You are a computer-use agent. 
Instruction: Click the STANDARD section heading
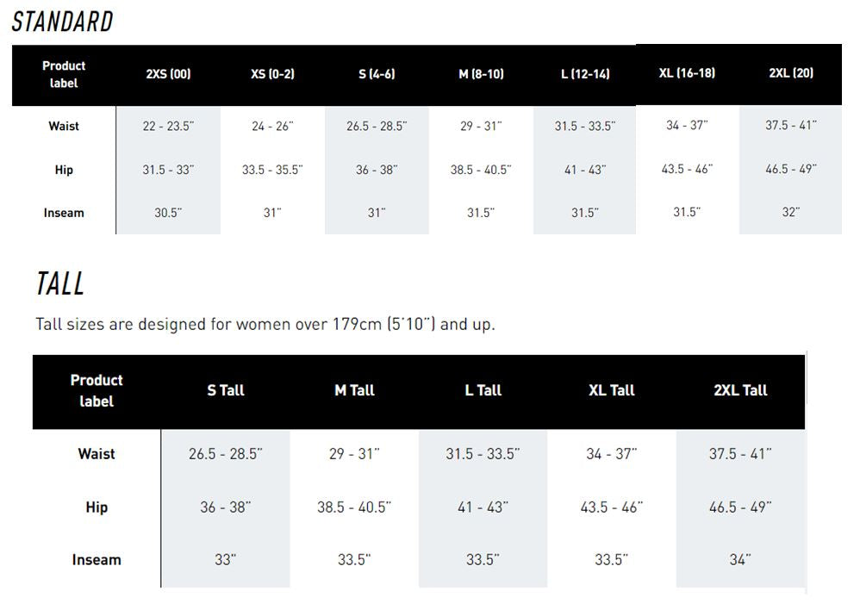pyautogui.click(x=62, y=22)
